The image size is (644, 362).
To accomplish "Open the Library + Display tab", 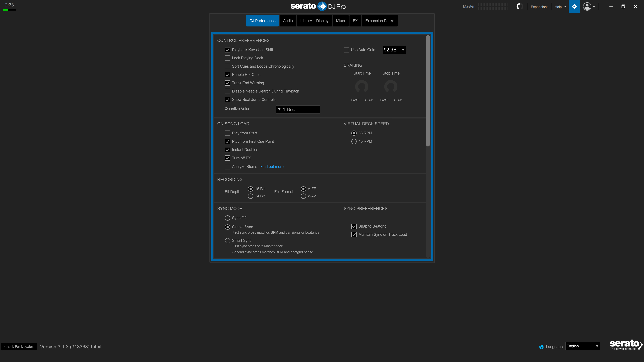I will (x=314, y=21).
